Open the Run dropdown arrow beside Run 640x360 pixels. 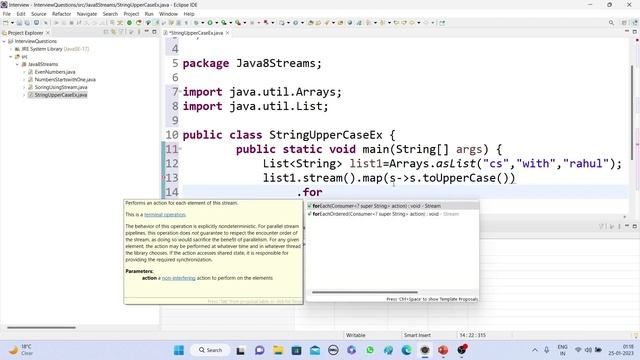pyautogui.click(x=216, y=23)
